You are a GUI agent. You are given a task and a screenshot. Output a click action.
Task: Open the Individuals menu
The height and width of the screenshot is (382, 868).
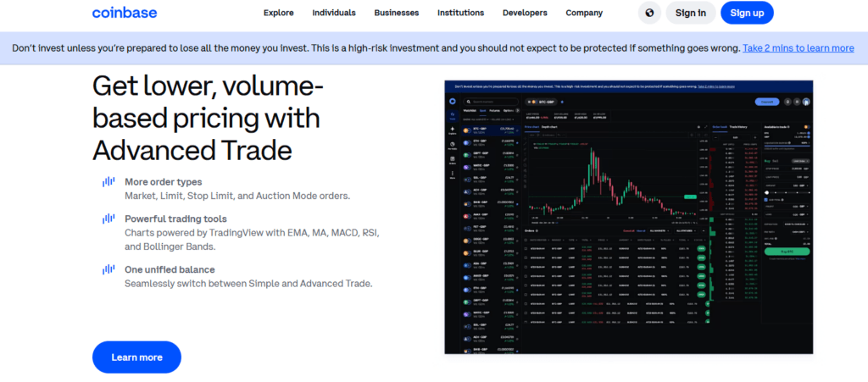(x=334, y=13)
